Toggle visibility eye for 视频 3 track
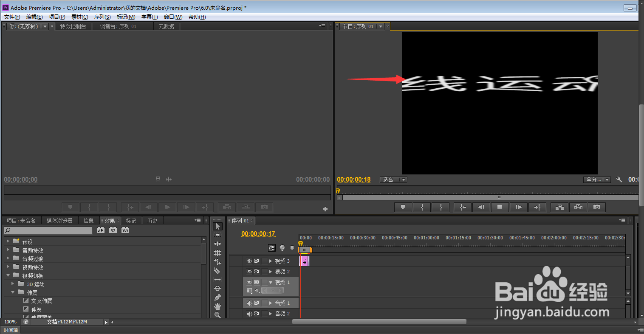 coord(249,261)
